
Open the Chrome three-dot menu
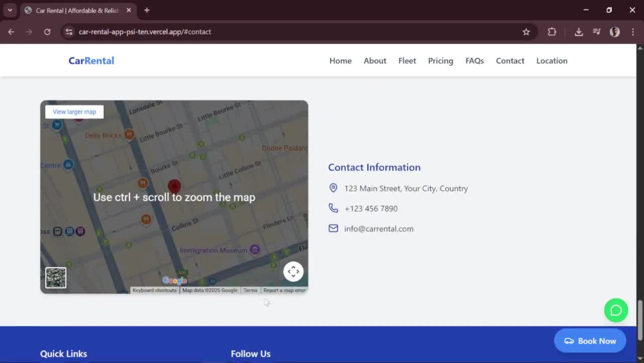[633, 32]
